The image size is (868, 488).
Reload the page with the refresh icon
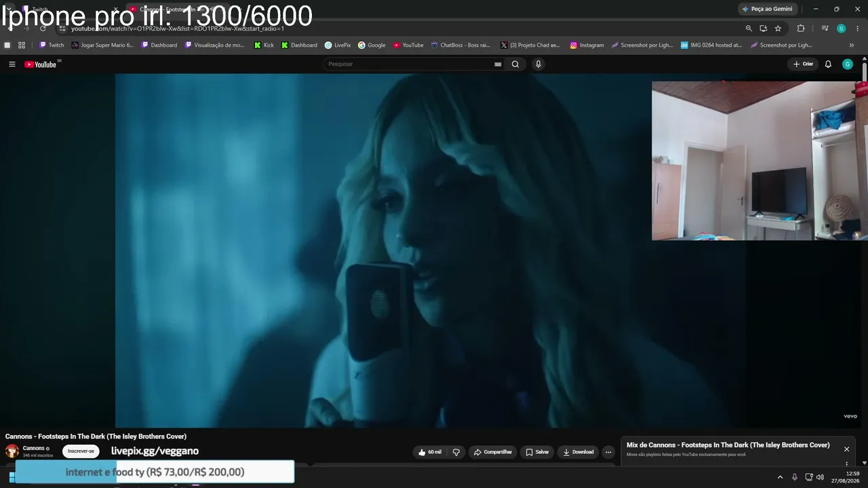pos(43,28)
